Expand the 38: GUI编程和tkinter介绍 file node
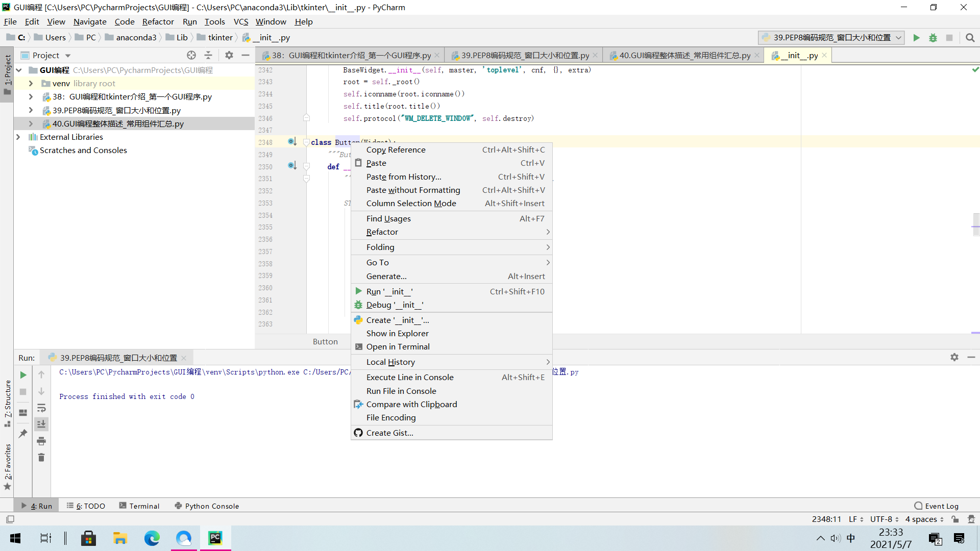 (x=31, y=96)
